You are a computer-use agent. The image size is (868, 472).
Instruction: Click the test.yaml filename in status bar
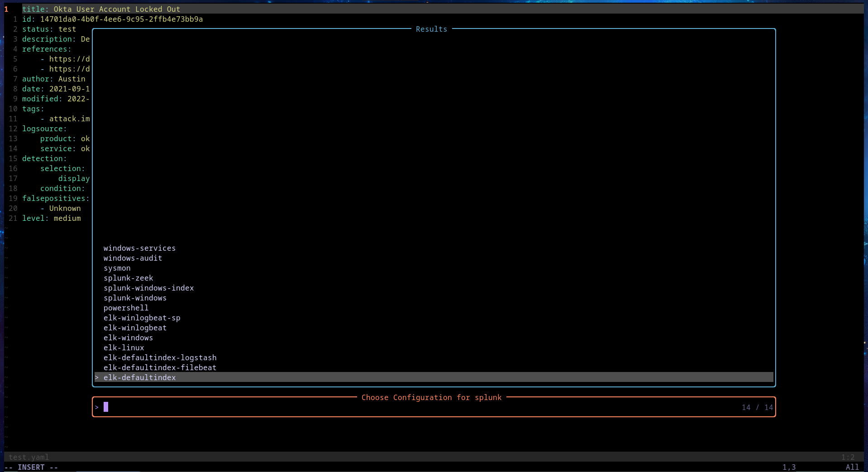(29, 457)
